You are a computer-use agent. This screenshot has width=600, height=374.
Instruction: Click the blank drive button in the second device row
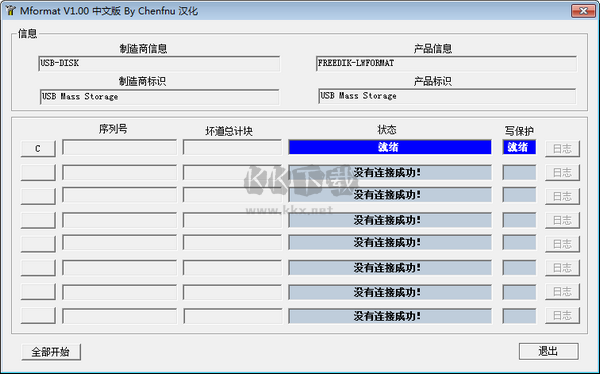point(38,173)
